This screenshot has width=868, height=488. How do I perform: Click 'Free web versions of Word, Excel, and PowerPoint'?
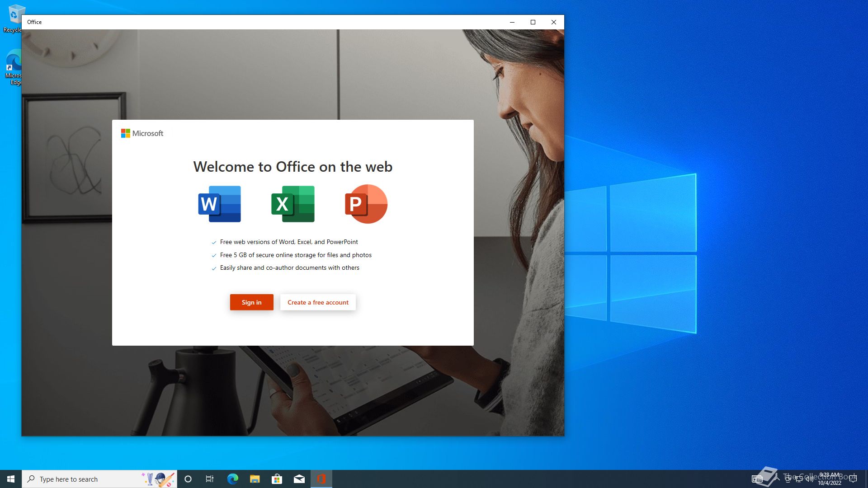289,242
